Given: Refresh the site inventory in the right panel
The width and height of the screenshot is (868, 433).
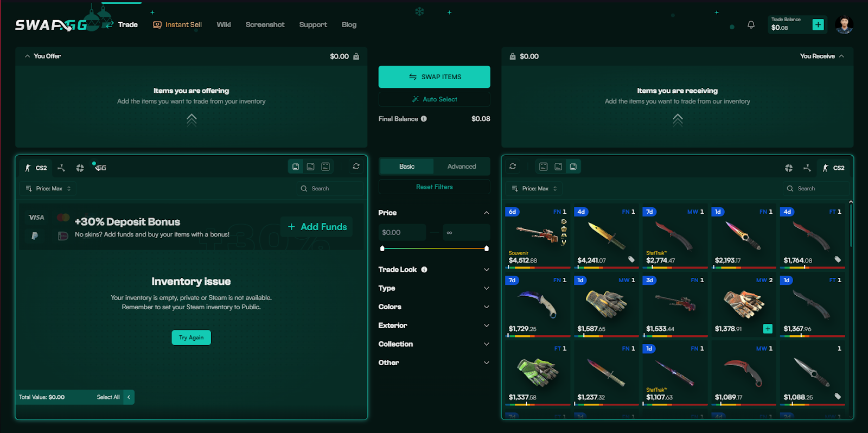Looking at the screenshot, I should [513, 167].
